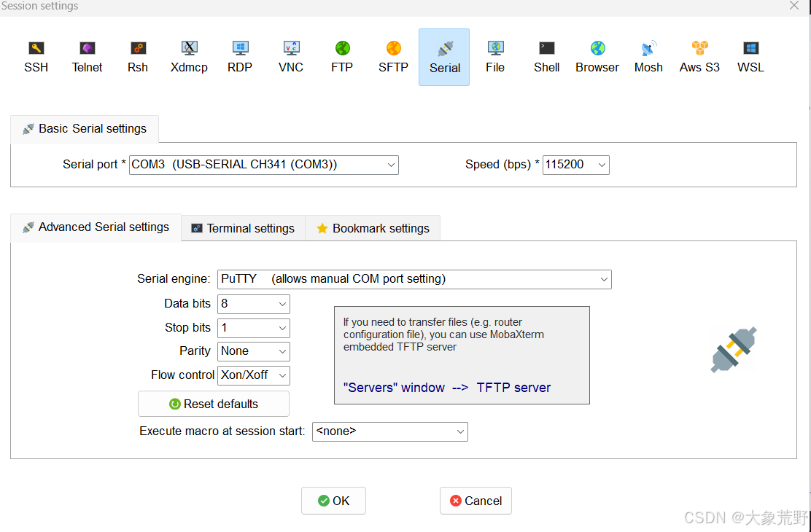Click the Reset defaults button
811x532 pixels.
[x=214, y=404]
